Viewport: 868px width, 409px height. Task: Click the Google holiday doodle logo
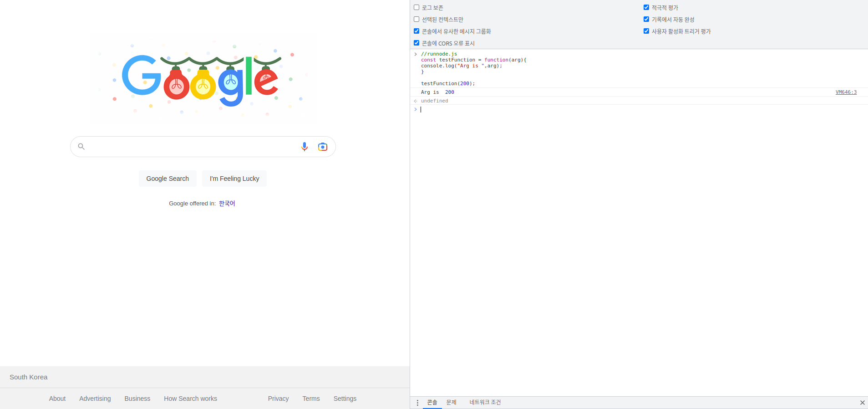(202, 78)
